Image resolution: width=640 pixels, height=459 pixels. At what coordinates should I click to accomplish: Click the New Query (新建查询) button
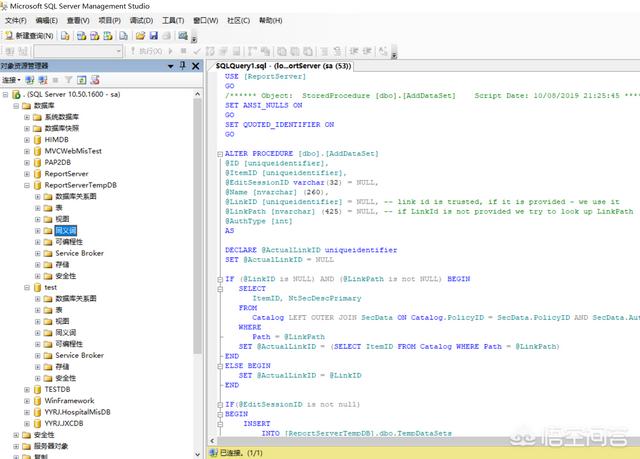point(29,36)
